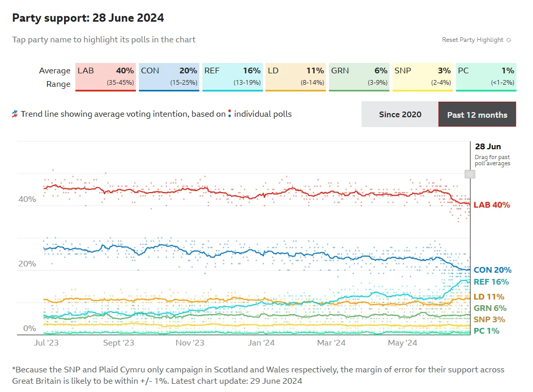Highlight the REF party polls
Image resolution: width=533 pixels, height=392 pixels.
232,77
